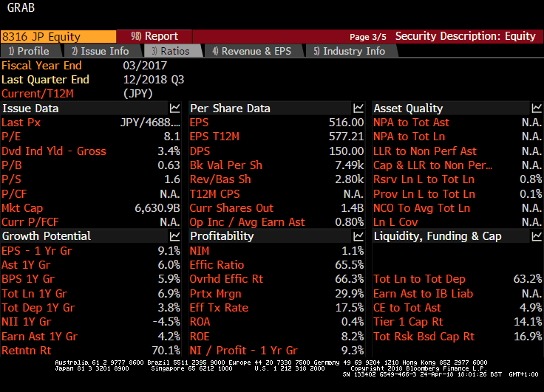
Task: Click the Mkt Cap field label
Action: [x=23, y=208]
